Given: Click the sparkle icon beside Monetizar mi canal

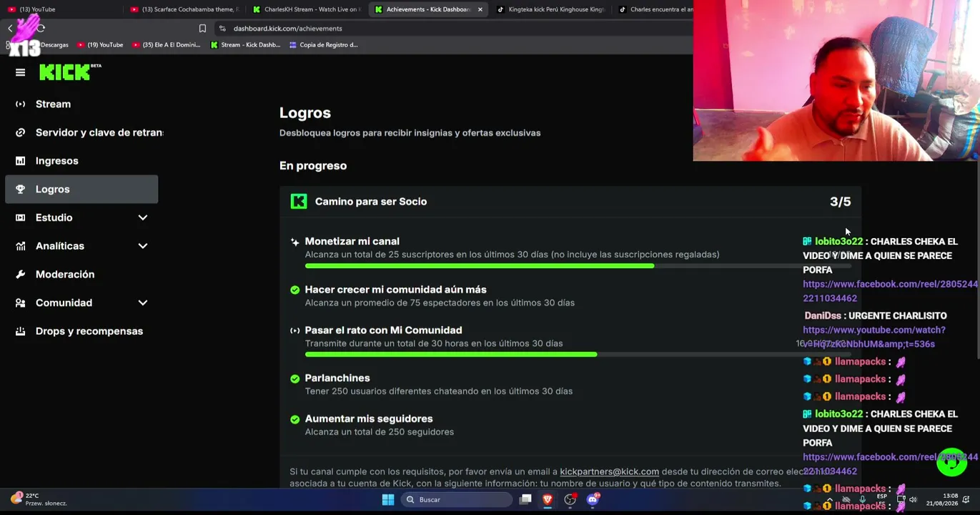Looking at the screenshot, I should (x=295, y=242).
